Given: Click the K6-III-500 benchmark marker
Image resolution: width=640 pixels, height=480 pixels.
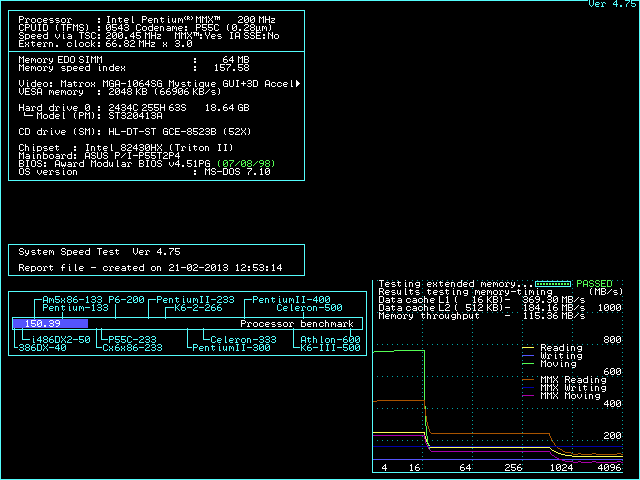Looking at the screenshot, I should point(330,348).
